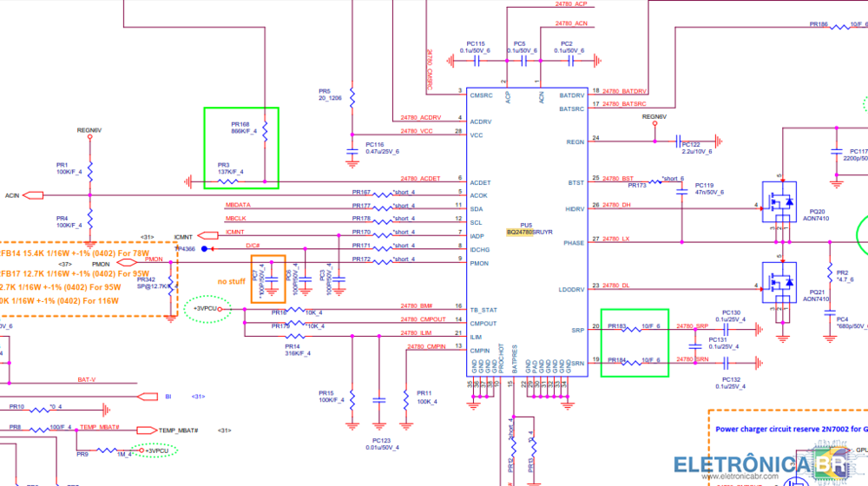Click the highlighted BQ24780SRUYR part label
Image resolution: width=868 pixels, height=486 pixels.
coord(529,233)
